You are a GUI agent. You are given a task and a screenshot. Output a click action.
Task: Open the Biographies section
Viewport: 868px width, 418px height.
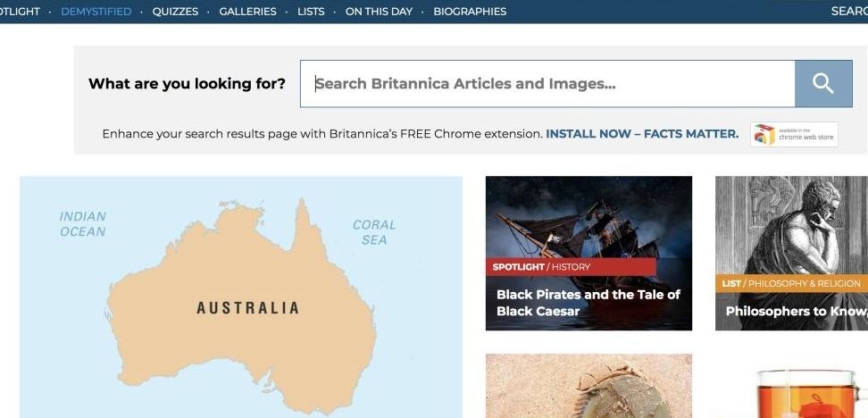[x=470, y=11]
